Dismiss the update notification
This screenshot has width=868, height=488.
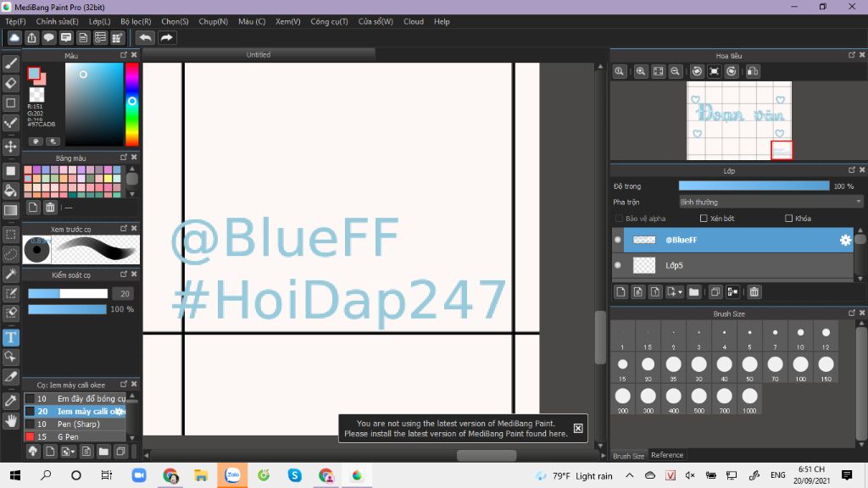point(578,428)
